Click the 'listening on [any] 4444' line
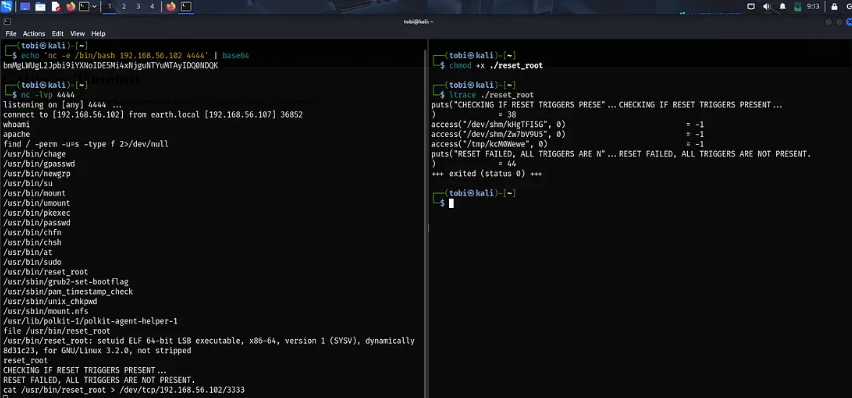This screenshot has height=398, width=852. [x=62, y=105]
